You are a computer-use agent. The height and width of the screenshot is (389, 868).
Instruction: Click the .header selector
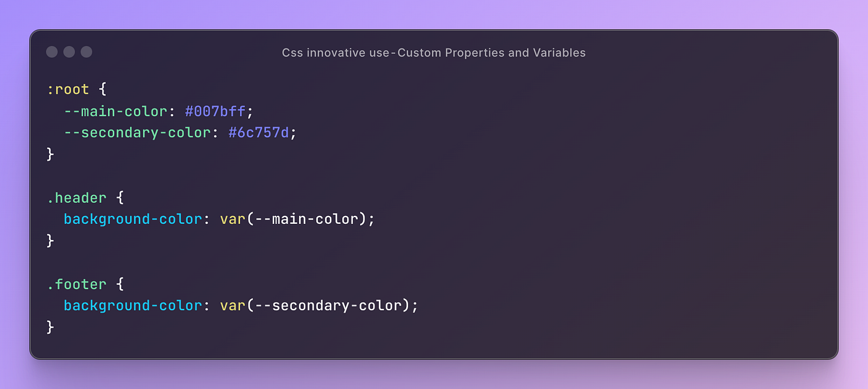click(77, 198)
